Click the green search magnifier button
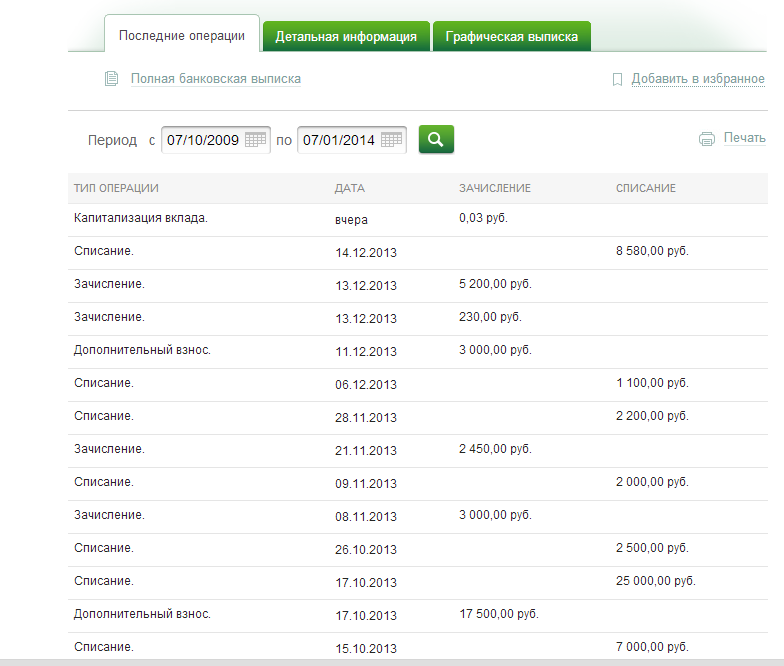The height and width of the screenshot is (666, 784). click(436, 139)
